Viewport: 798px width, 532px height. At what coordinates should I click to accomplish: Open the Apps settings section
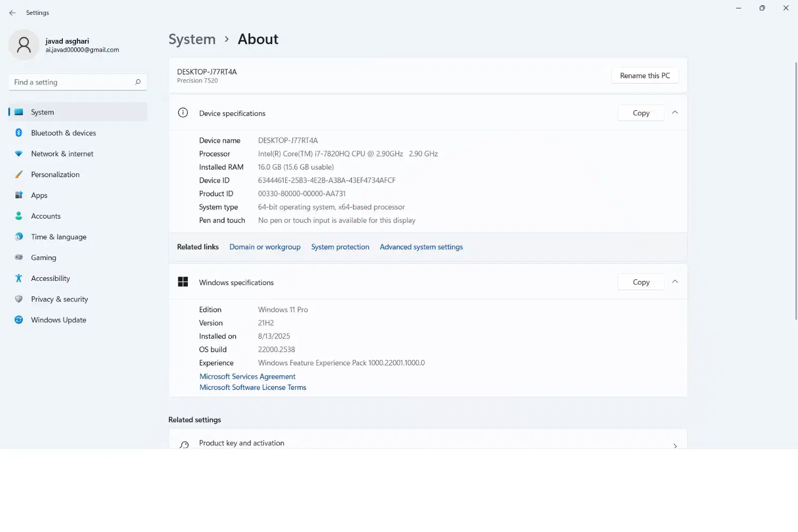(39, 195)
